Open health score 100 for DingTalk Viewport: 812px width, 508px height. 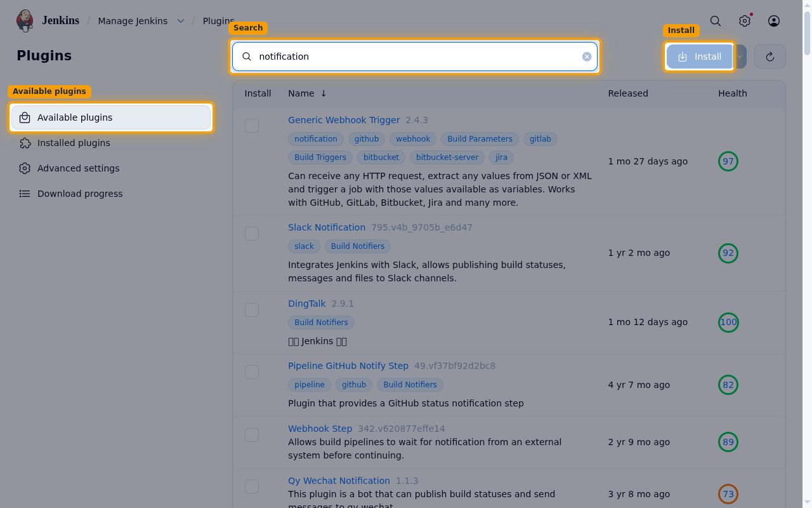pyautogui.click(x=728, y=322)
